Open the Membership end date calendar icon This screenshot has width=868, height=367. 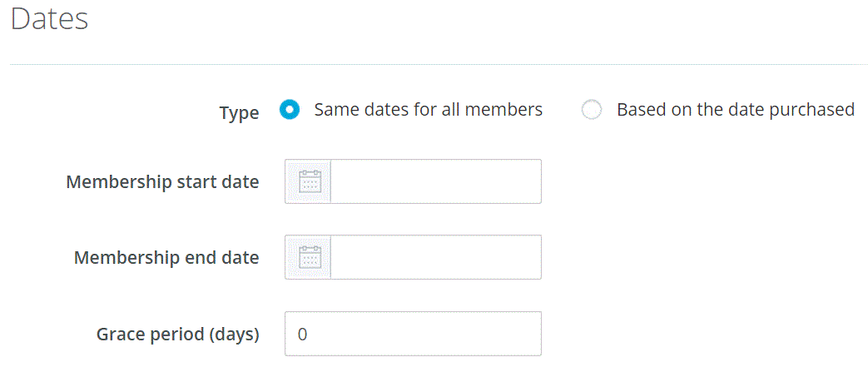309,257
